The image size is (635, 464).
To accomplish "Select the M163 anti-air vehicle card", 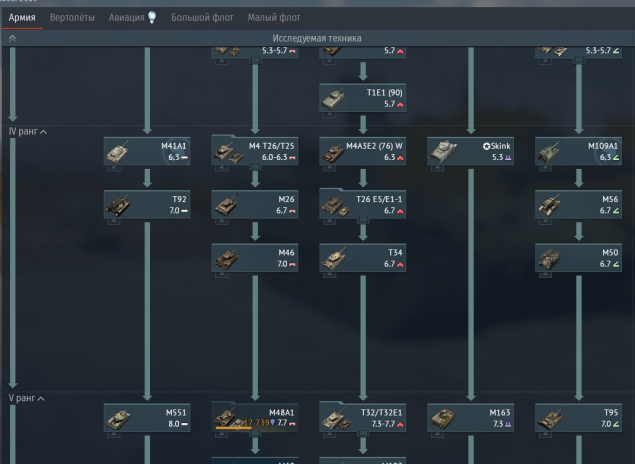I will coord(471,418).
